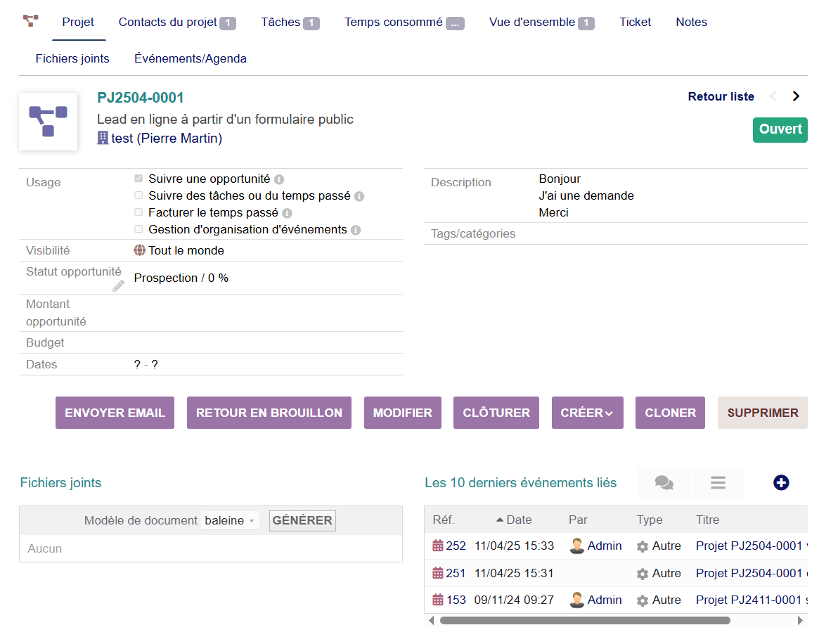The height and width of the screenshot is (644, 819).
Task: Open the Tâches tab
Action: pos(290,22)
